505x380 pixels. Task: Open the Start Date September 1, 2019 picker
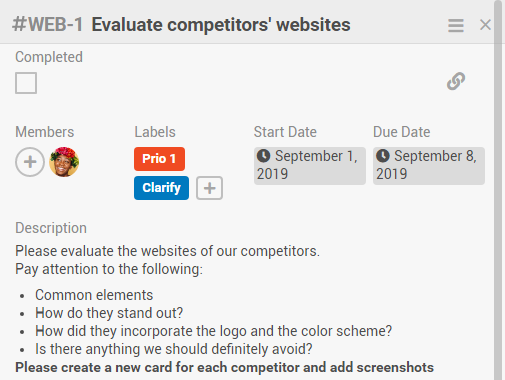310,166
